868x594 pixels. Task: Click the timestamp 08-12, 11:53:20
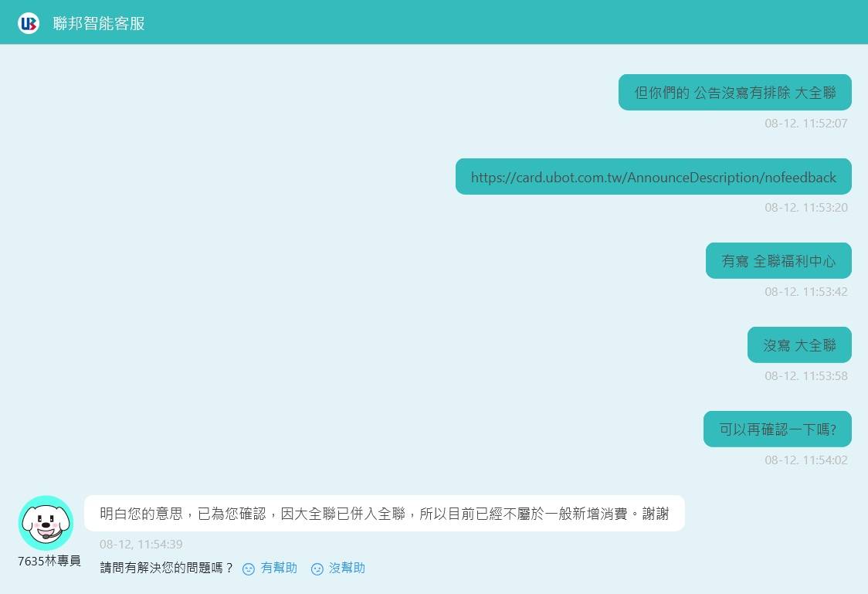tap(806, 208)
